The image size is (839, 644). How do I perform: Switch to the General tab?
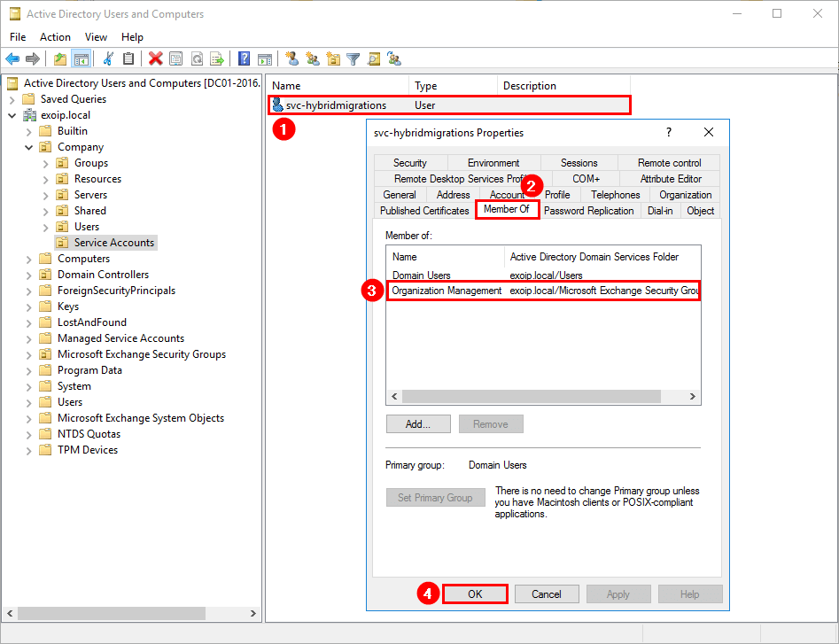(400, 195)
